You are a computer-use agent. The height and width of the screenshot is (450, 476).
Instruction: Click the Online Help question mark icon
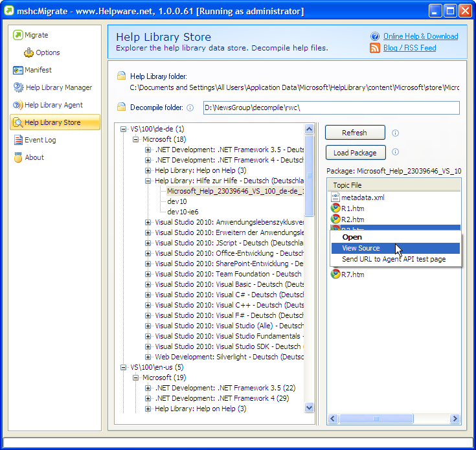pyautogui.click(x=375, y=36)
